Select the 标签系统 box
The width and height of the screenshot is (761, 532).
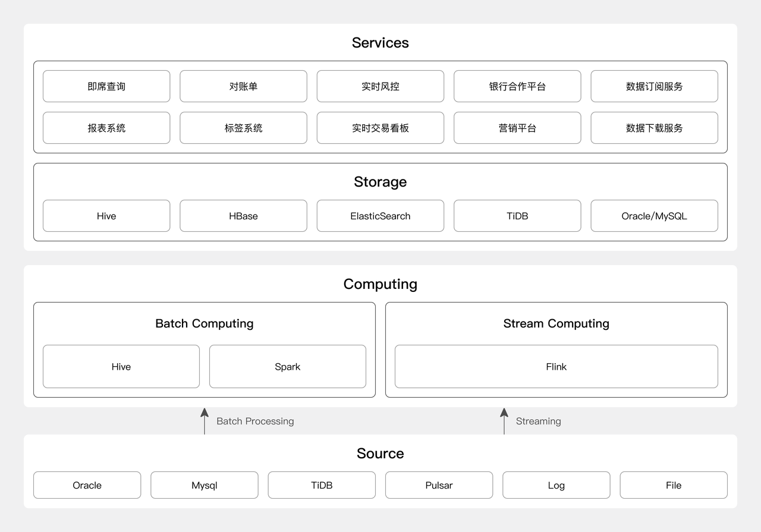click(243, 128)
